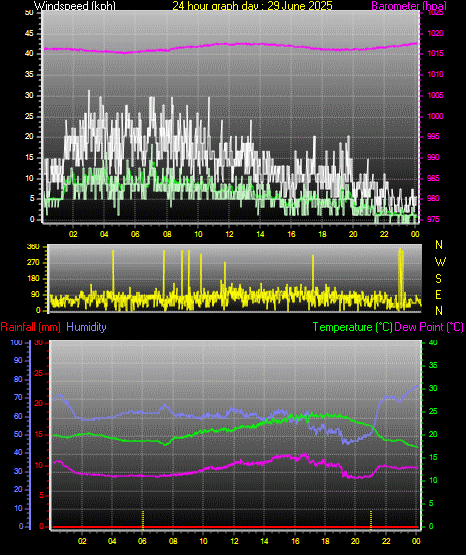Pick the green 25 on the temperature axis

[433, 411]
